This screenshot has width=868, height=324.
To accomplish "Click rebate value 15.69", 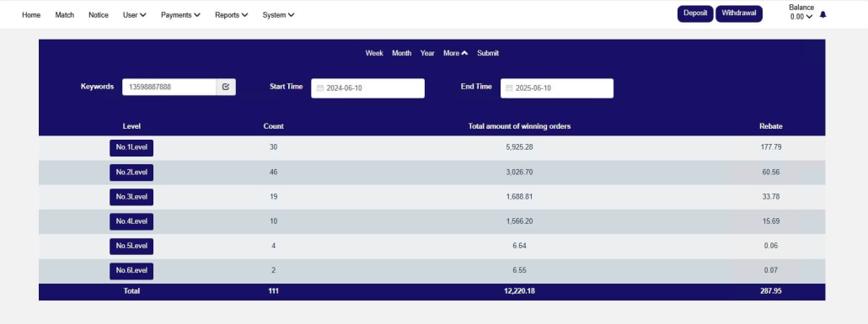I will (771, 221).
